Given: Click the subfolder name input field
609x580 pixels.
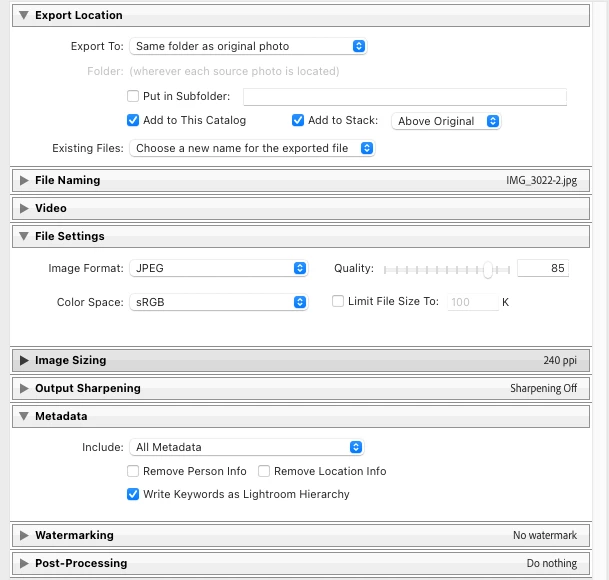Looking at the screenshot, I should coord(405,97).
